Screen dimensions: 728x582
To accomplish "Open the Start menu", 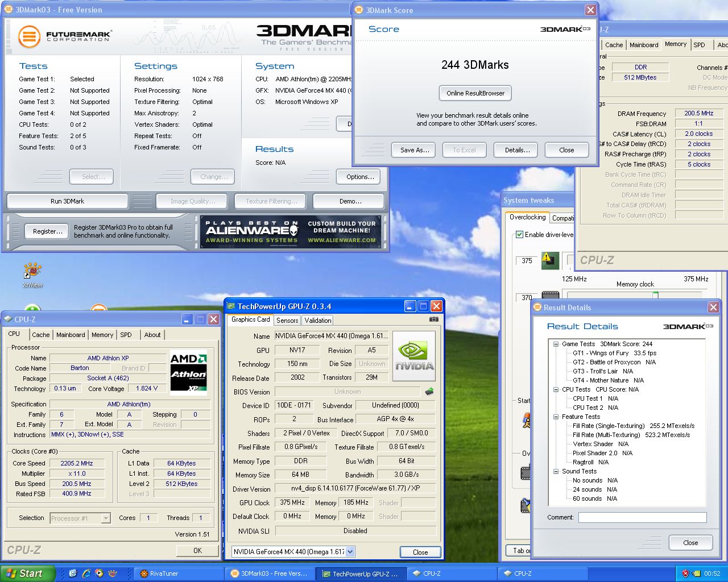I will (x=28, y=573).
